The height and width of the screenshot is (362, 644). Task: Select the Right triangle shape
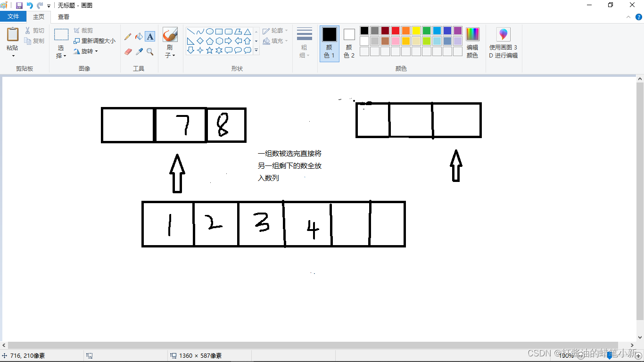pyautogui.click(x=191, y=41)
